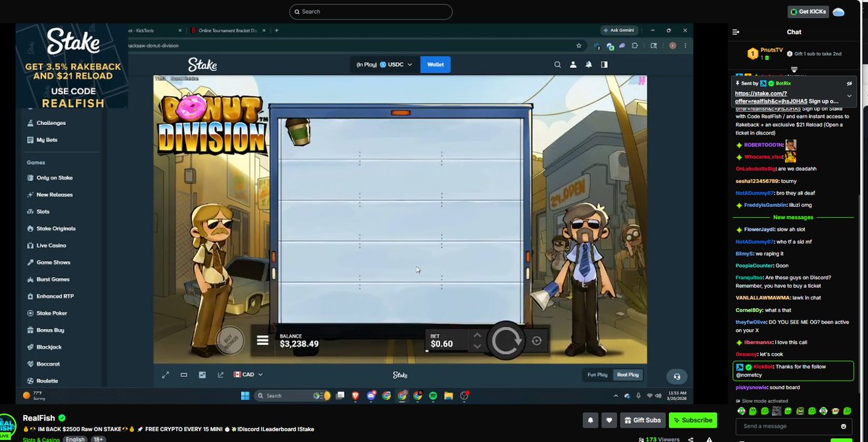Click the Gift Subs button
Screen dimensions: 868x442
point(643,420)
